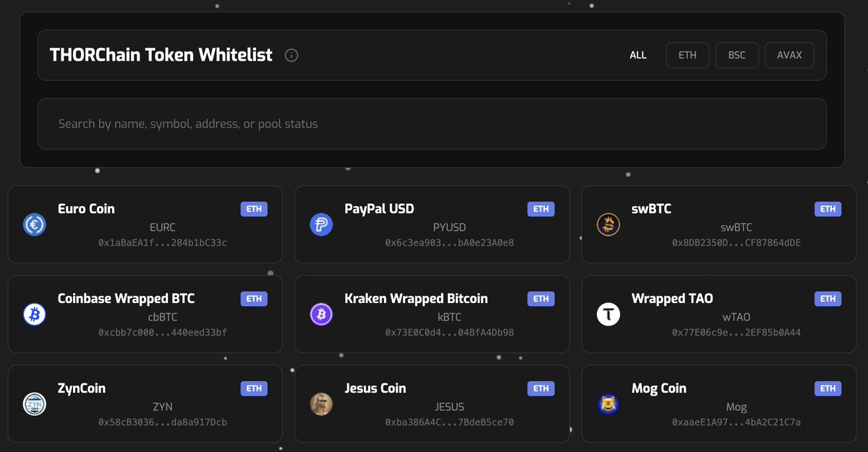Viewport: 868px width, 452px height.
Task: Click the Wrapped TAO token name
Action: (x=672, y=299)
